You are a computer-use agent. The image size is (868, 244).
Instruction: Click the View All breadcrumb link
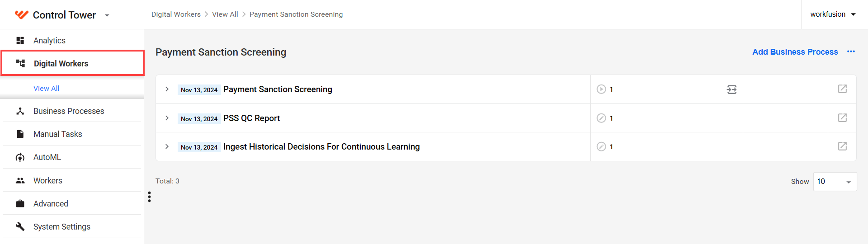tap(225, 14)
